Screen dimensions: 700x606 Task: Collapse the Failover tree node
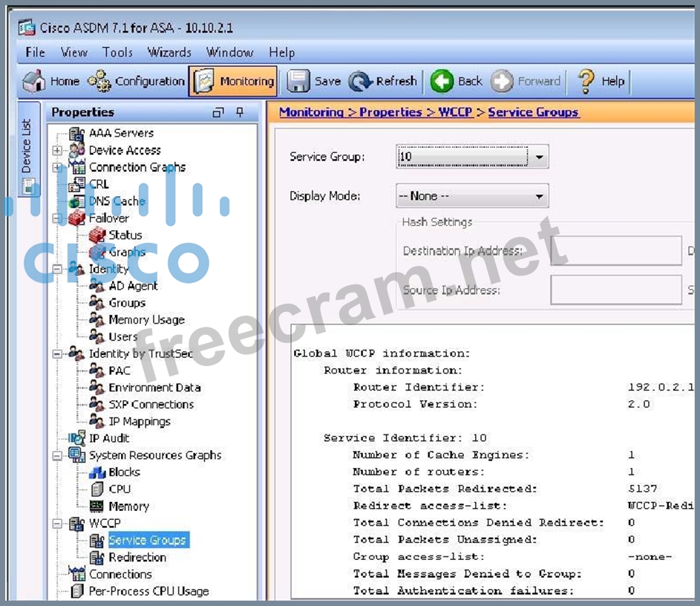[x=57, y=219]
